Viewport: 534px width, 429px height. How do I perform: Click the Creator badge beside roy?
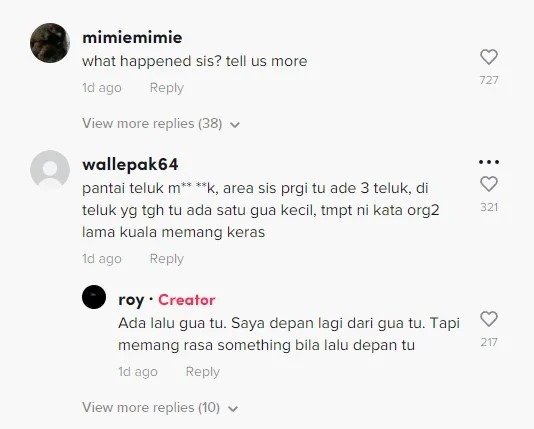pyautogui.click(x=187, y=300)
